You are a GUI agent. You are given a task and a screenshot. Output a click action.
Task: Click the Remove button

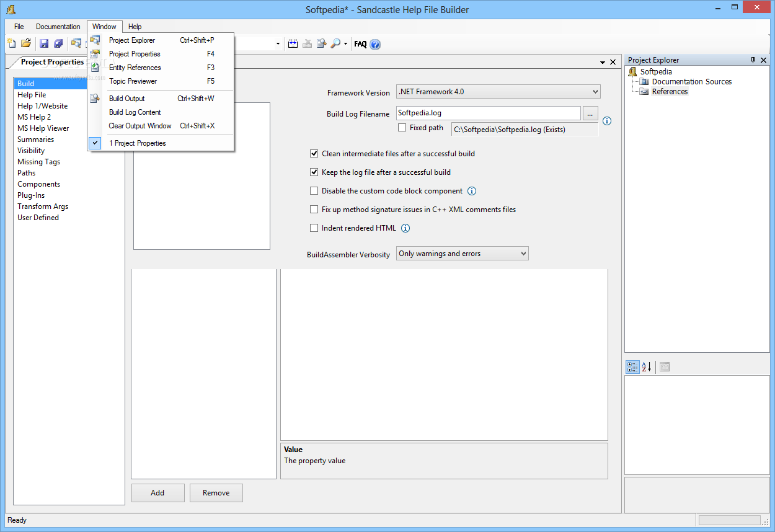pos(216,493)
